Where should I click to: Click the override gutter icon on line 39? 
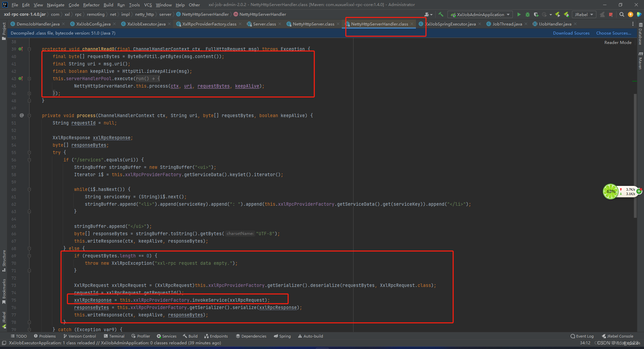click(20, 49)
